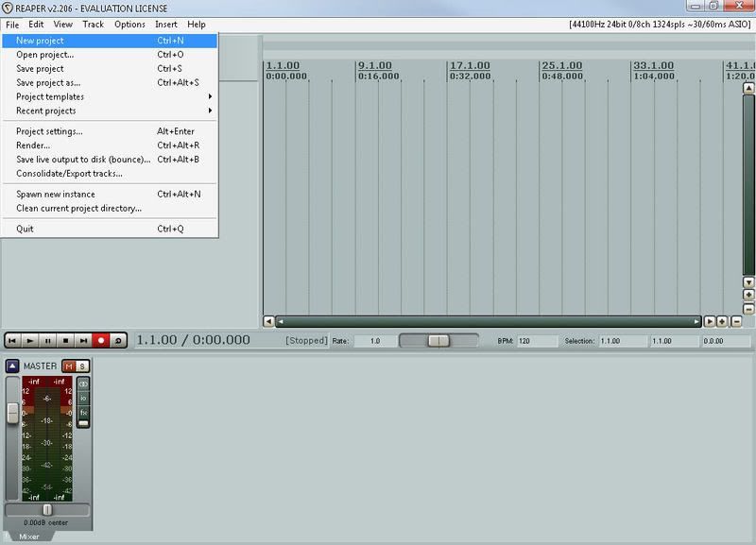Expand the Project templates submenu

click(x=110, y=96)
